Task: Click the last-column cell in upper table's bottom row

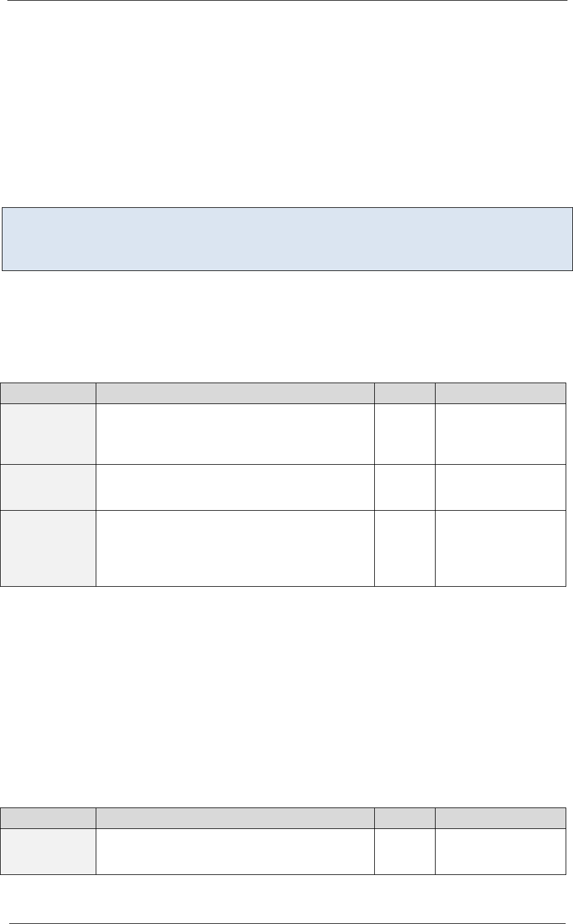Action: (500, 548)
